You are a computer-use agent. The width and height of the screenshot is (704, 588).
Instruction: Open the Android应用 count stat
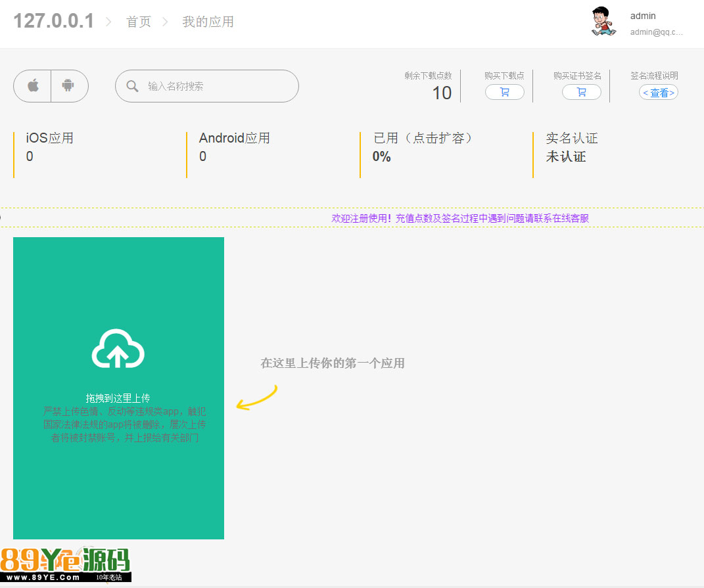pos(235,147)
